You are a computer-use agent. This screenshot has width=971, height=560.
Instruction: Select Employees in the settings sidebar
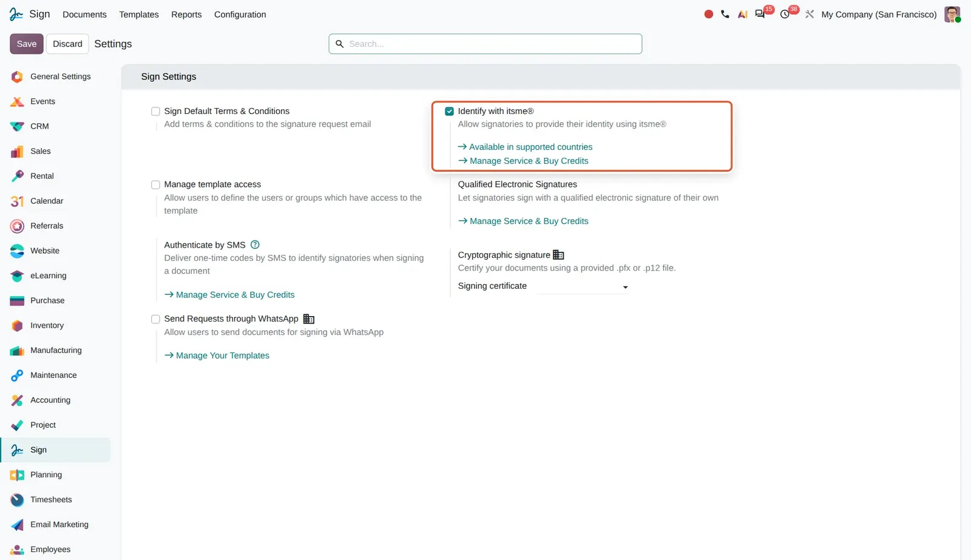(56, 549)
